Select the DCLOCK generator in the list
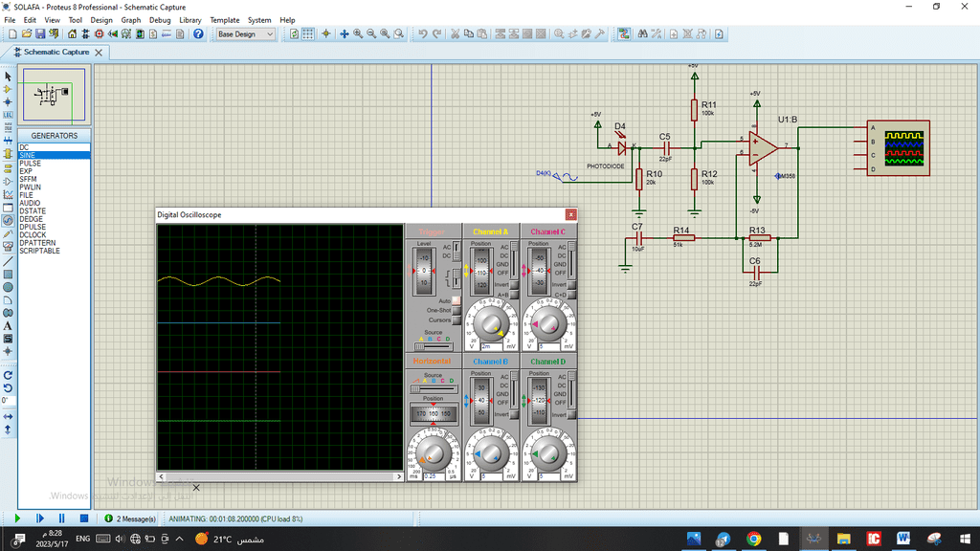This screenshot has width=980, height=551. coord(55,235)
